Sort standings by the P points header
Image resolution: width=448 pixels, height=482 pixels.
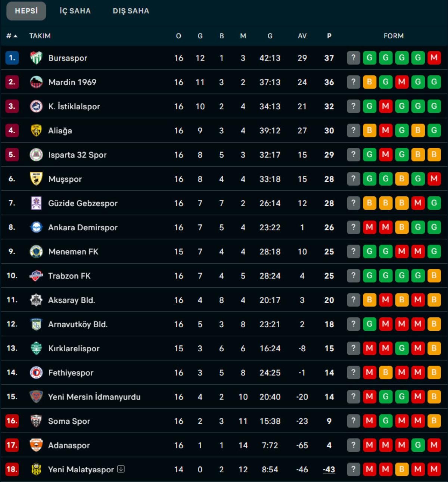tap(329, 36)
